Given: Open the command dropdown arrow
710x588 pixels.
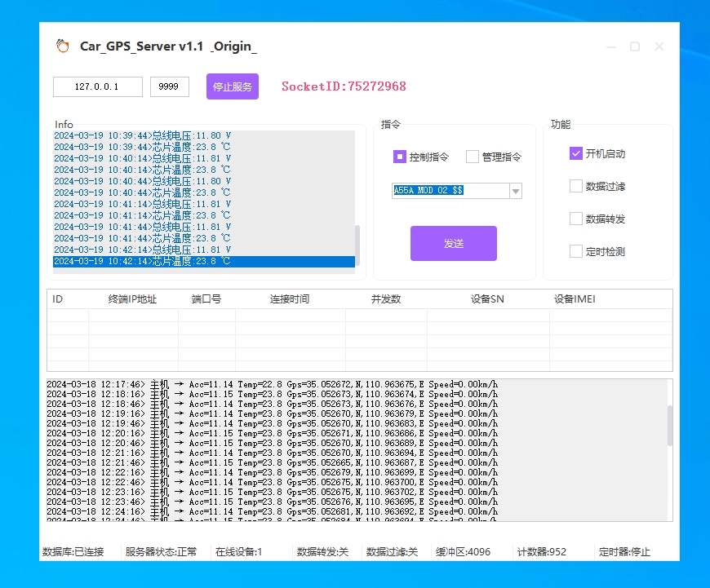Looking at the screenshot, I should pyautogui.click(x=515, y=191).
